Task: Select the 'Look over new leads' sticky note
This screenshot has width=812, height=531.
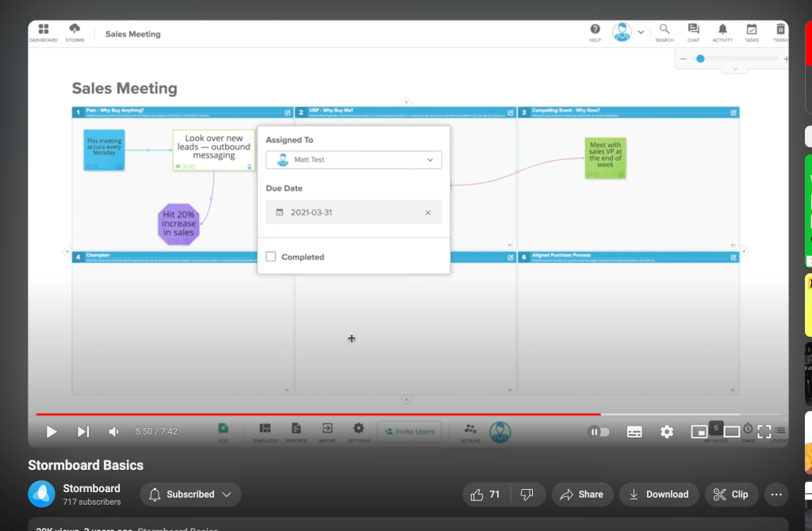Action: pyautogui.click(x=214, y=150)
